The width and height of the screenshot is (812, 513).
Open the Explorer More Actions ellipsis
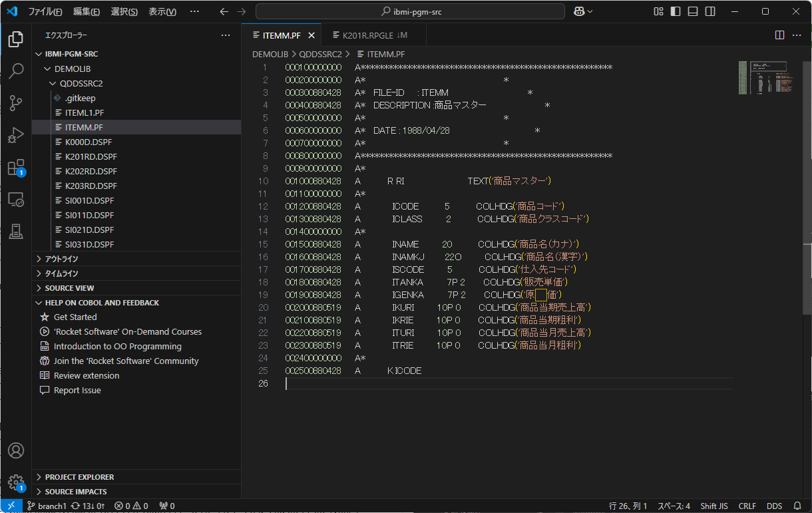coord(226,35)
